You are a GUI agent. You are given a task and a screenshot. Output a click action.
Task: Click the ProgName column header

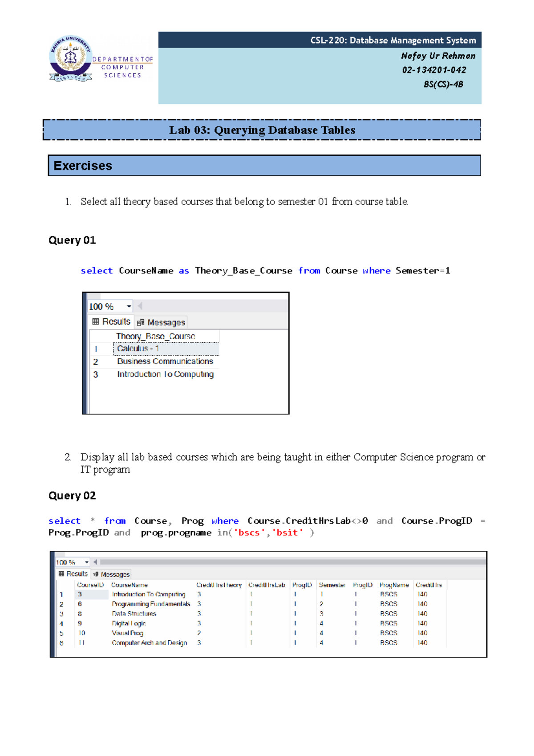coord(394,585)
